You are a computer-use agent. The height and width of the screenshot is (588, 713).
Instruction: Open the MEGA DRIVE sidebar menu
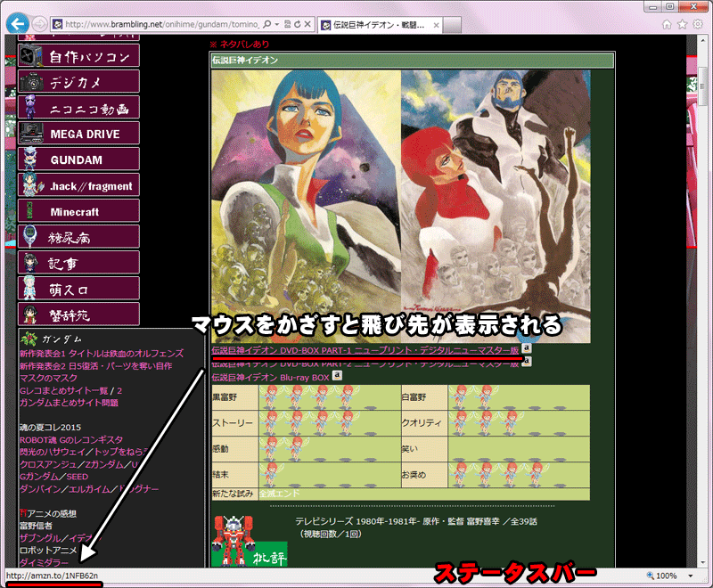78,133
